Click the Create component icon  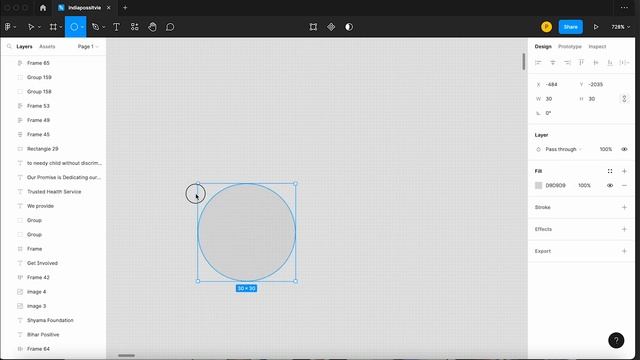331,27
